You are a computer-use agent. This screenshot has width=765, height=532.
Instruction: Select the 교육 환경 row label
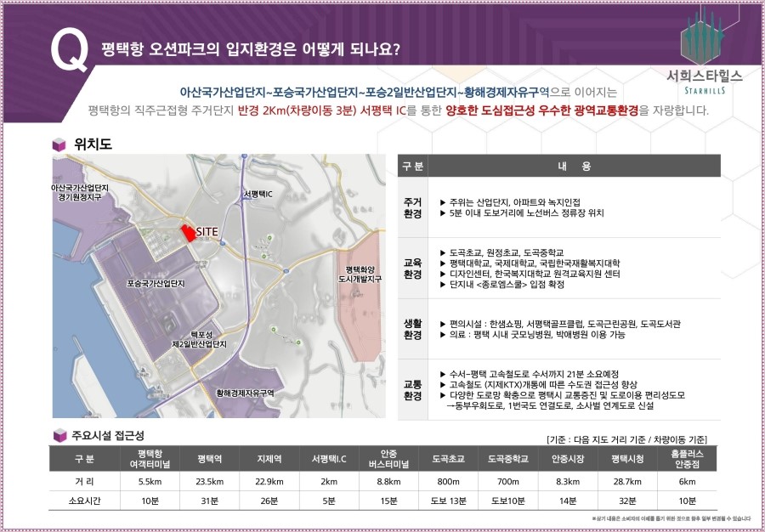pyautogui.click(x=412, y=269)
